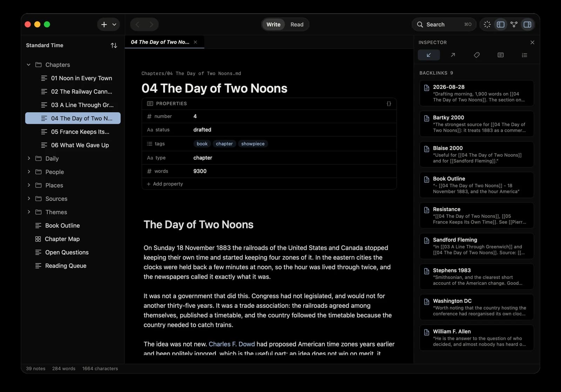Viewport: 561px width, 392px height.
Task: Close the Inspector panel
Action: [x=532, y=42]
